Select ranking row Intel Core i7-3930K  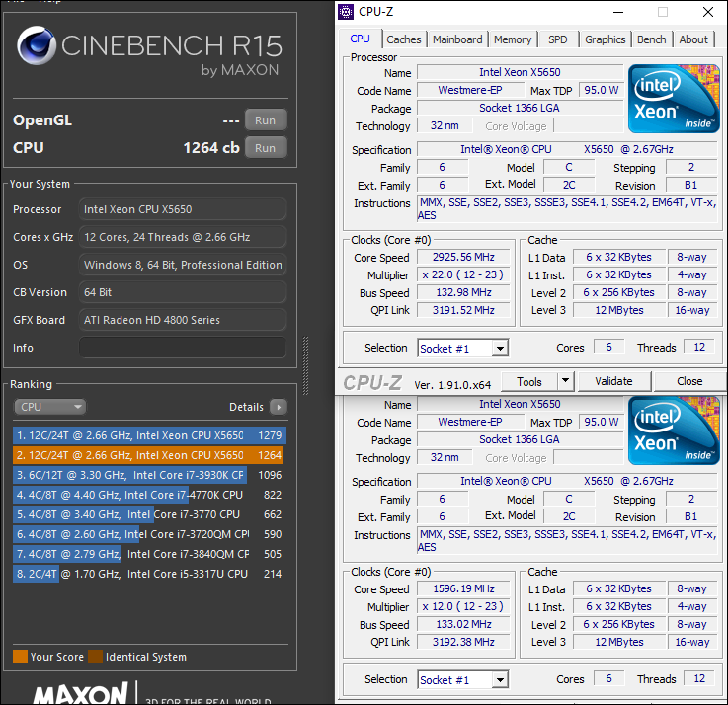[149, 475]
